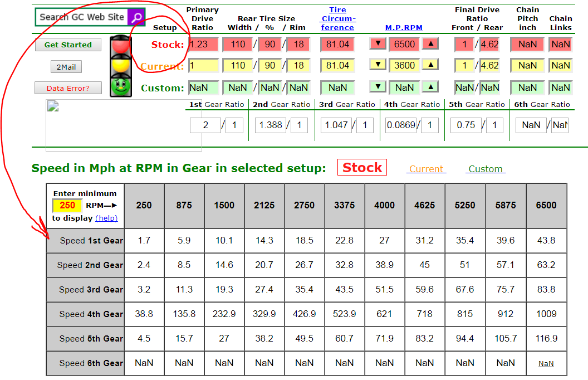Increase Stock M.P.RPM with up arrow
Screen dimensions: 588x380
tap(430, 44)
